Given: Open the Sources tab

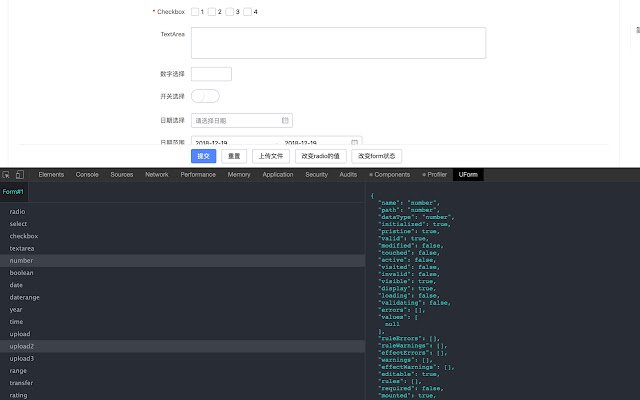Looking at the screenshot, I should tap(122, 175).
